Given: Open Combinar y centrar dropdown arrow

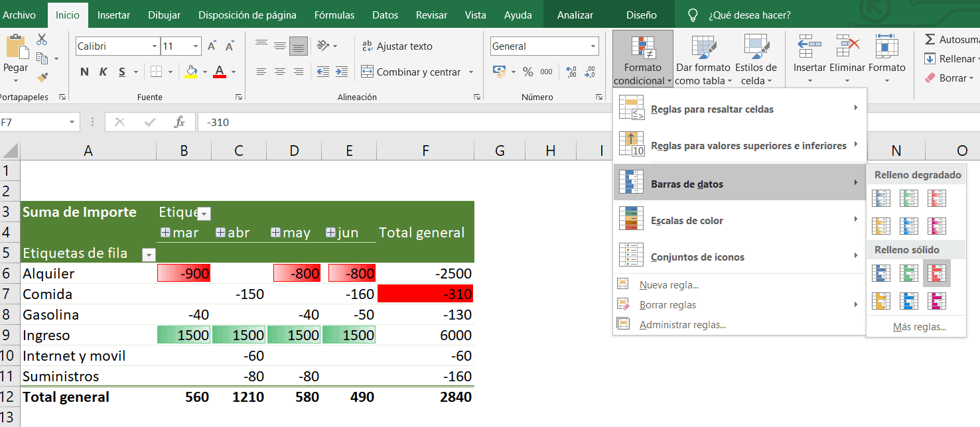Looking at the screenshot, I should point(471,72).
